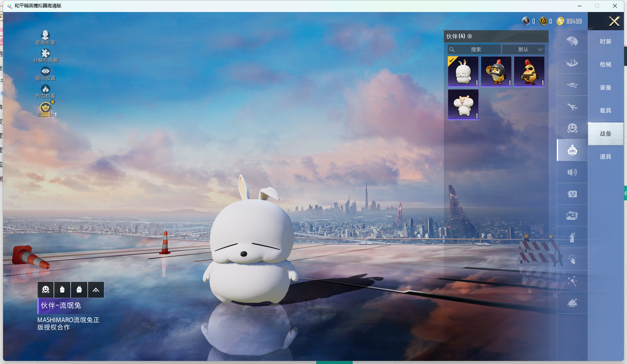Image resolution: width=627 pixels, height=364 pixels.
Task: Select the parachute category icon in sidebar
Action: pyautogui.click(x=572, y=41)
